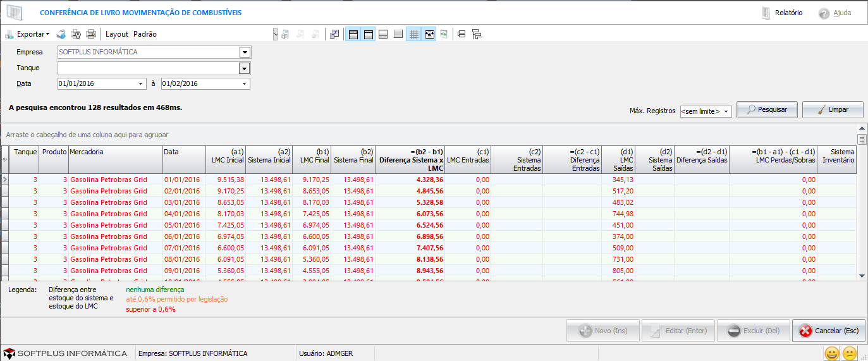Image resolution: width=868 pixels, height=361 pixels.
Task: Select the row dated 03/01/2016
Action: click(x=429, y=202)
